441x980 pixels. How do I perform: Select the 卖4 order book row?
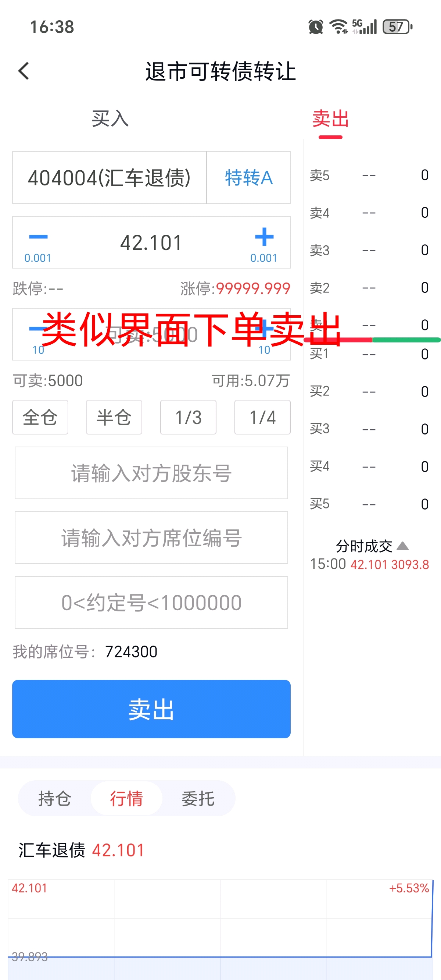[370, 213]
